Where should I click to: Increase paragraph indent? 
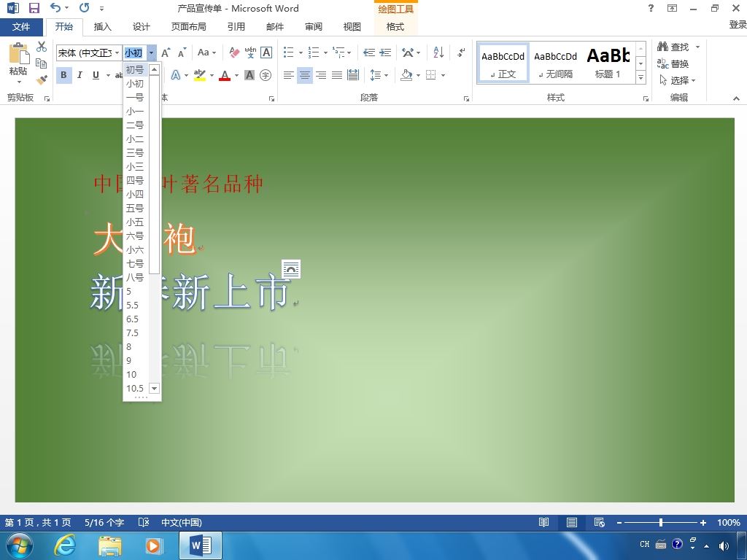(385, 52)
